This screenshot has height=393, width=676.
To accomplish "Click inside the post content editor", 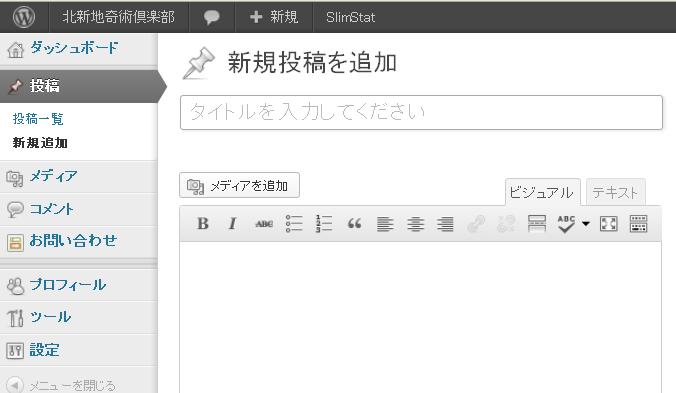I will tap(420, 317).
